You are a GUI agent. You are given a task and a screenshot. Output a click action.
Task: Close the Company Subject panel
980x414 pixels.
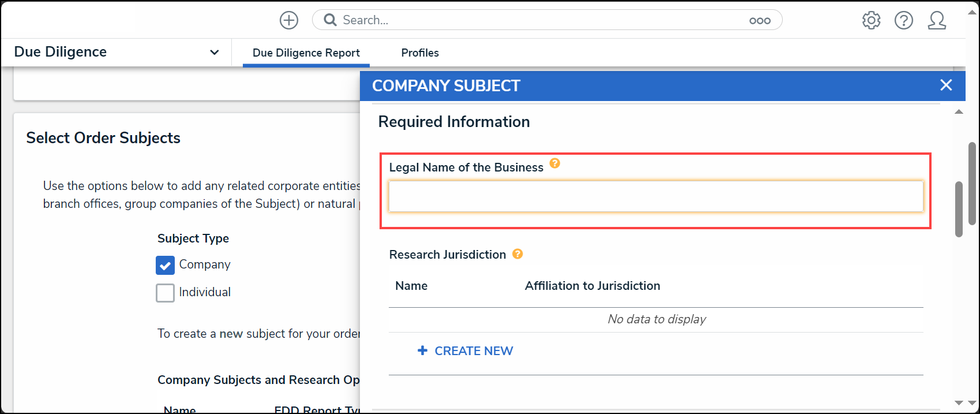pos(946,85)
